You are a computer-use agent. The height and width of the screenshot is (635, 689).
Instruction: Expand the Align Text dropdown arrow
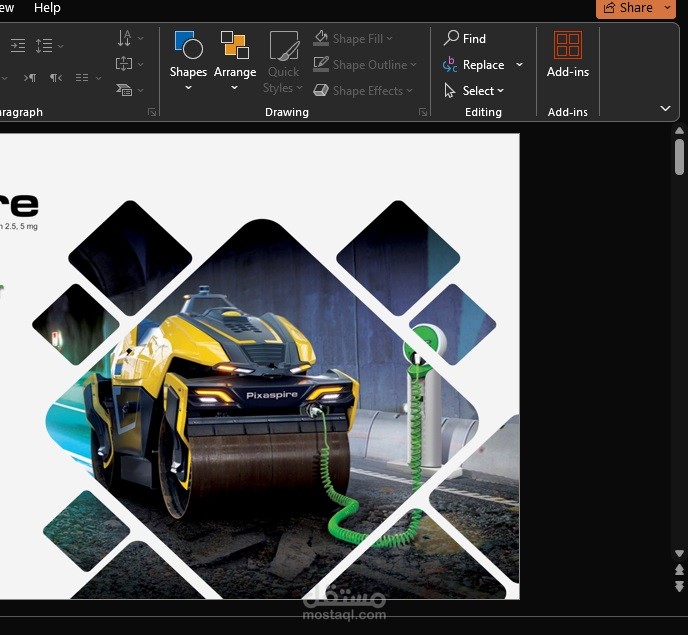coord(141,64)
